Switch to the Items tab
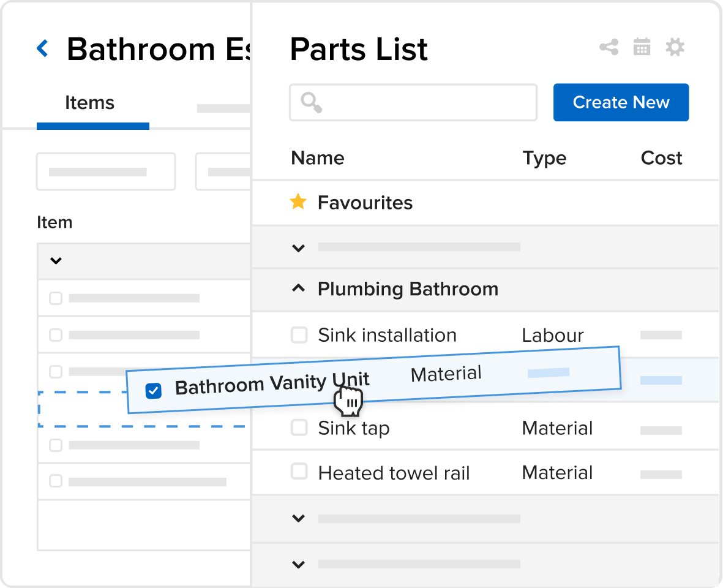 pos(89,103)
